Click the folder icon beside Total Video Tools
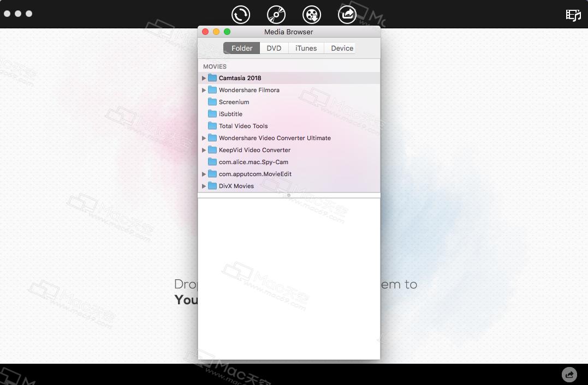588x385 pixels. click(212, 126)
